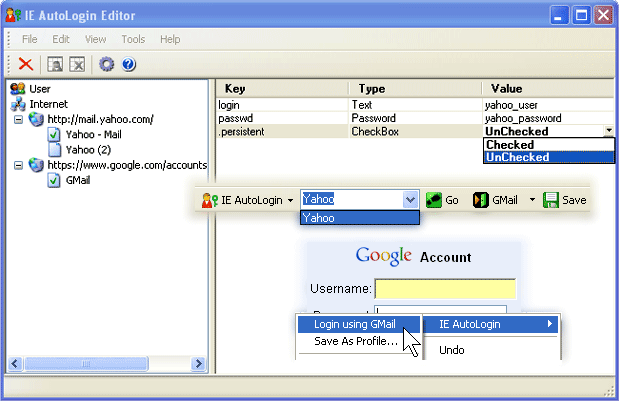Click the IE AutoLogin toolbar logo icon
Screen dimensions: 619x401
click(210, 200)
